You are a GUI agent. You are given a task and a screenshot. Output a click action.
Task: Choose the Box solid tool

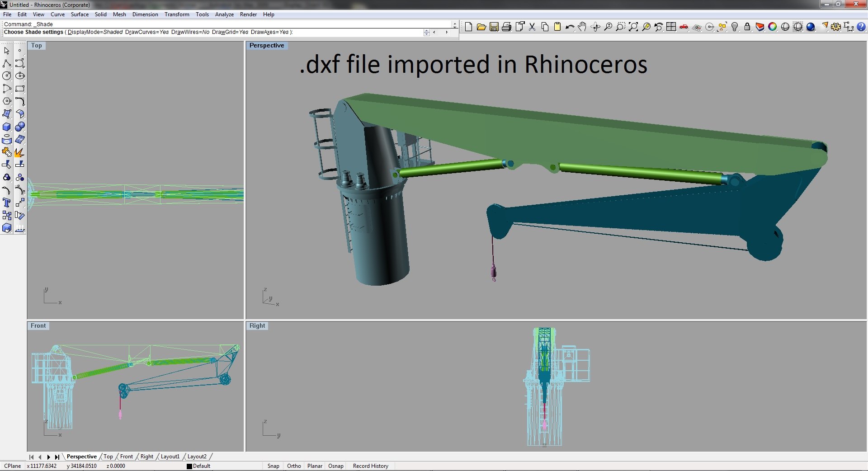[7, 127]
